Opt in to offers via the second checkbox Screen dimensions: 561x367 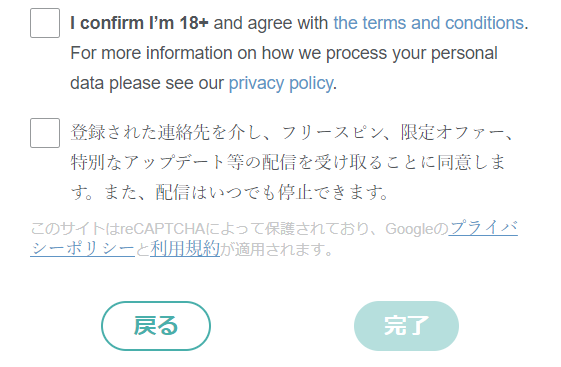[45, 133]
